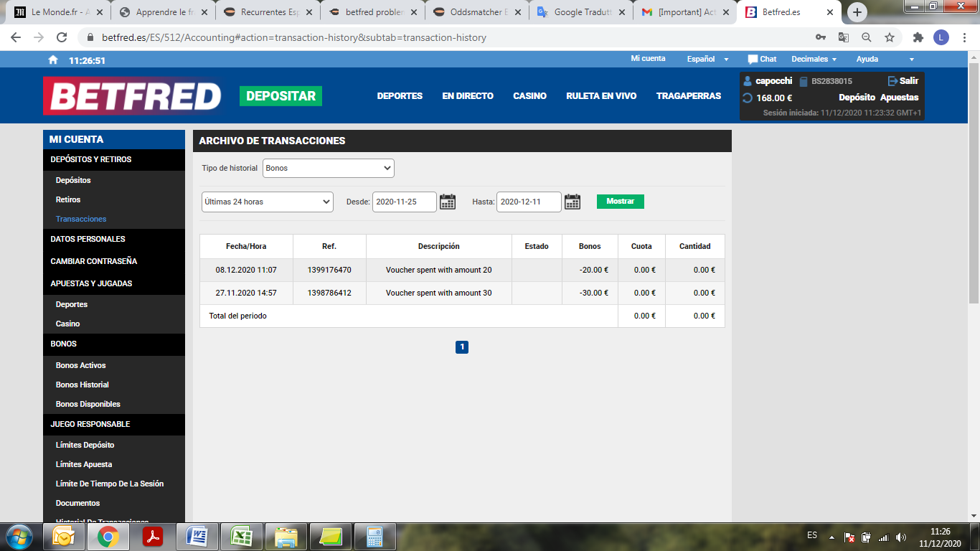Open Bonos Activos in sidebar

point(81,365)
